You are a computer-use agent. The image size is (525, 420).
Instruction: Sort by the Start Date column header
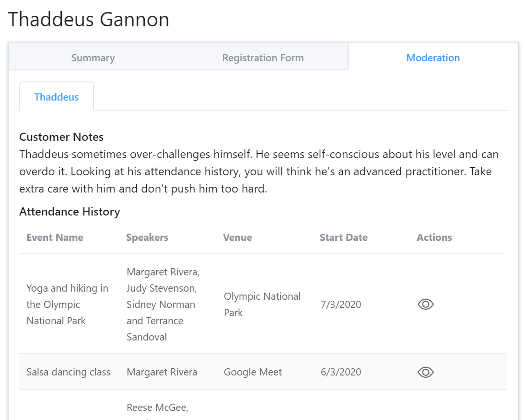point(343,238)
